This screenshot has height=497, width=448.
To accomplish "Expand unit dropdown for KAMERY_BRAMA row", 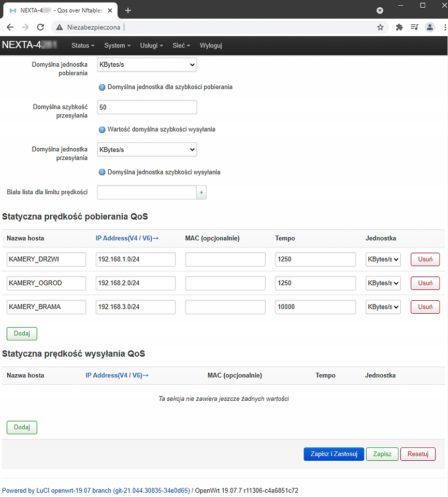I will (383, 307).
